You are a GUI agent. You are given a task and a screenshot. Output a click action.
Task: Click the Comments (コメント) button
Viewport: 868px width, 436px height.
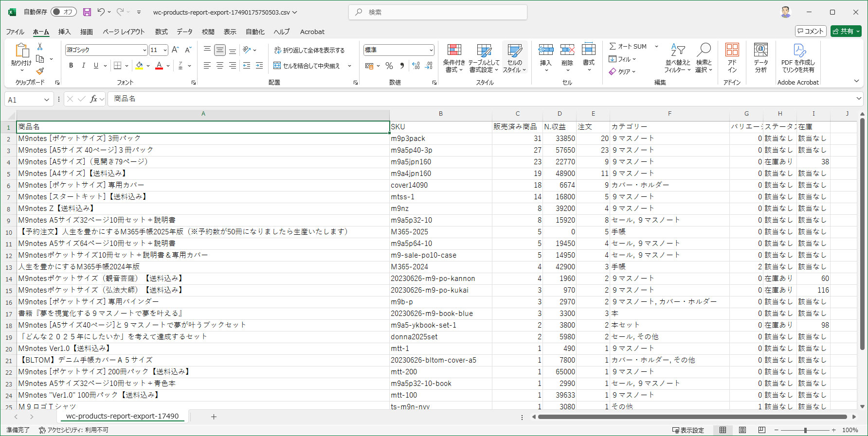(x=811, y=31)
